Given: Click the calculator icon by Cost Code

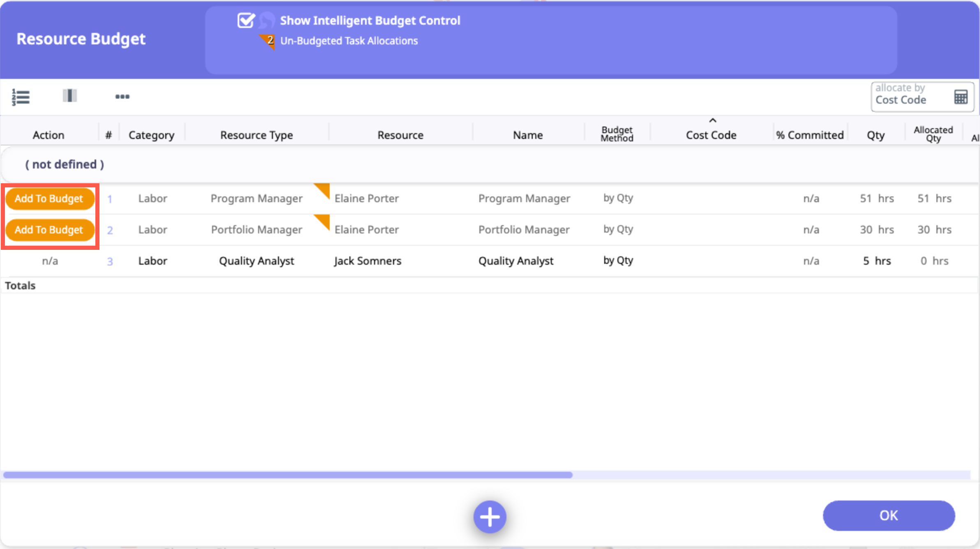Looking at the screenshot, I should tap(961, 97).
